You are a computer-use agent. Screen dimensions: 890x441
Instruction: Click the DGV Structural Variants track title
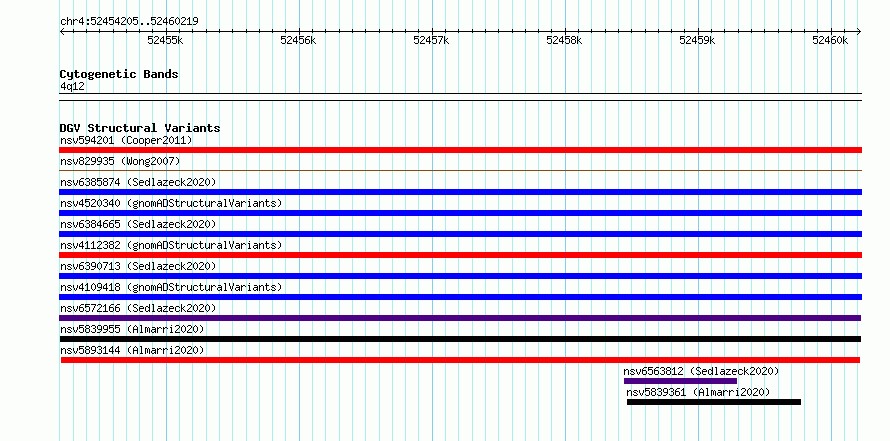point(140,128)
